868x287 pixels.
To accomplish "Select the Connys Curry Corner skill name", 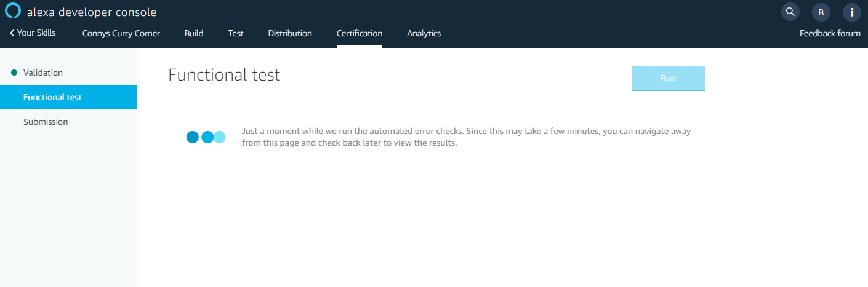I will 121,34.
